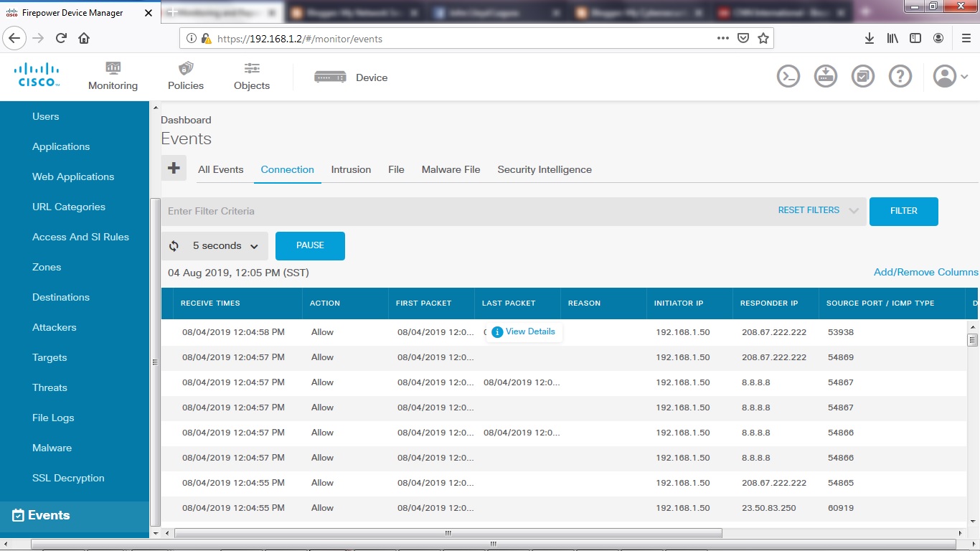Click the refresh interval circular arrow icon
This screenshot has width=980, height=551.
174,245
